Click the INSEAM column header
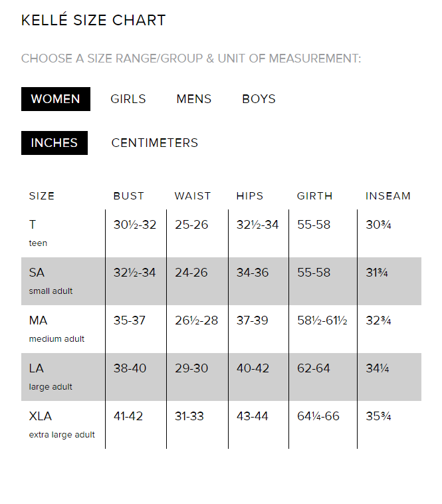 pyautogui.click(x=388, y=196)
